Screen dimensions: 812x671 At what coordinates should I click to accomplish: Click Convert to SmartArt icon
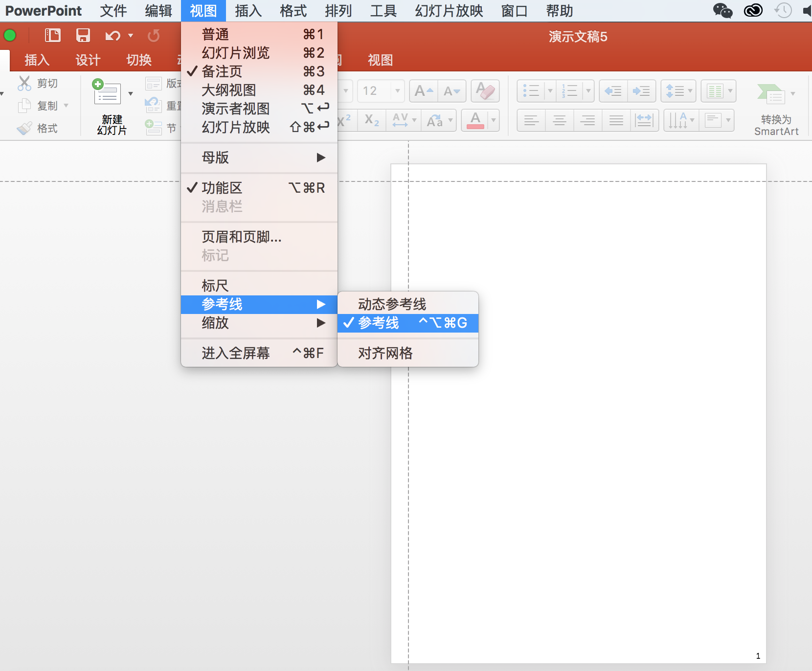[771, 94]
